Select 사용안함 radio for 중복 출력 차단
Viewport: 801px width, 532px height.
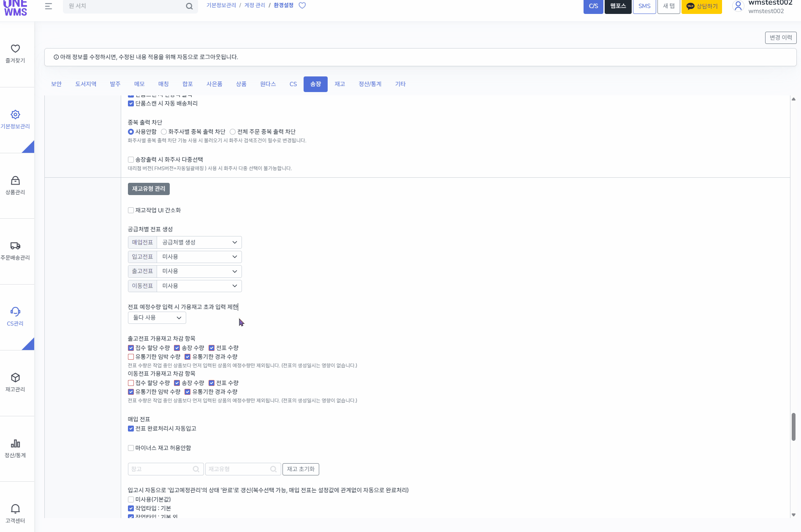point(131,132)
